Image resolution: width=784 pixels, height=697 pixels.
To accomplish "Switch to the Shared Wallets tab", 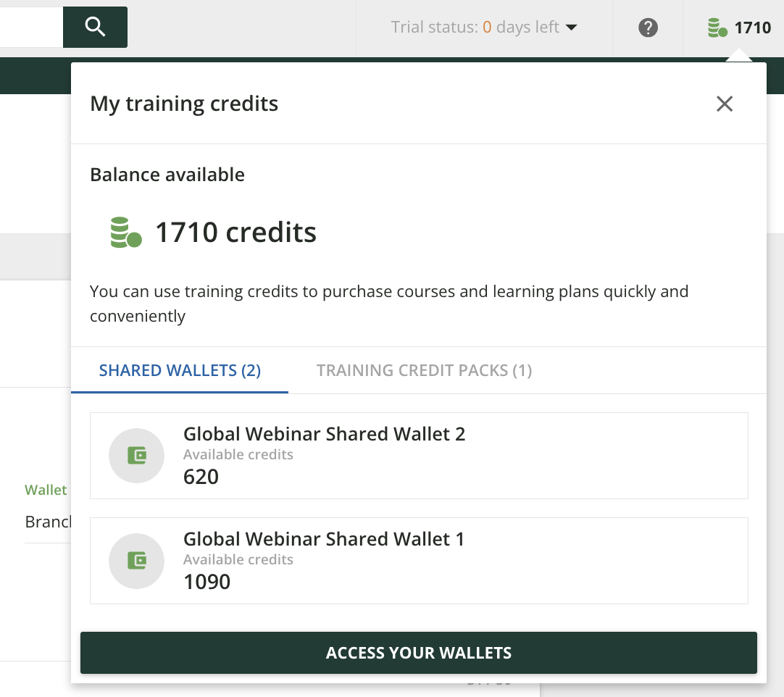I will (x=180, y=371).
